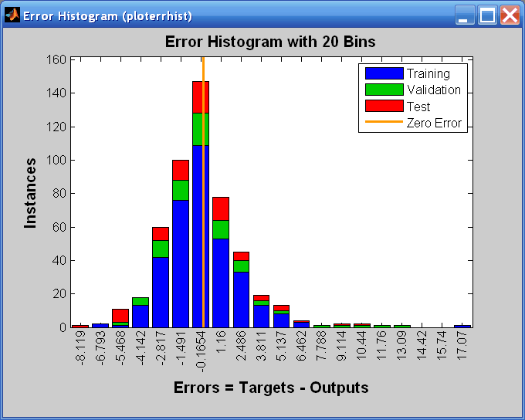Select the Training legend label
525x420 pixels.
[x=428, y=73]
